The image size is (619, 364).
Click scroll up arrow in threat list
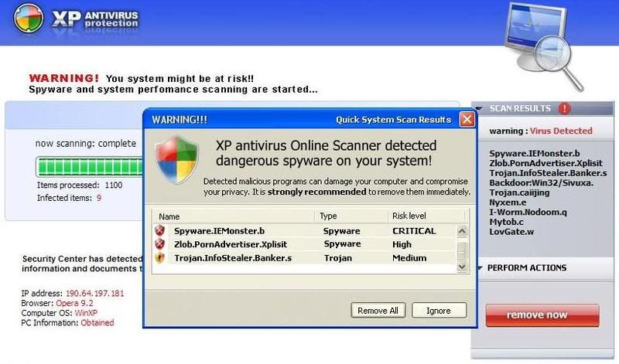pyautogui.click(x=462, y=231)
